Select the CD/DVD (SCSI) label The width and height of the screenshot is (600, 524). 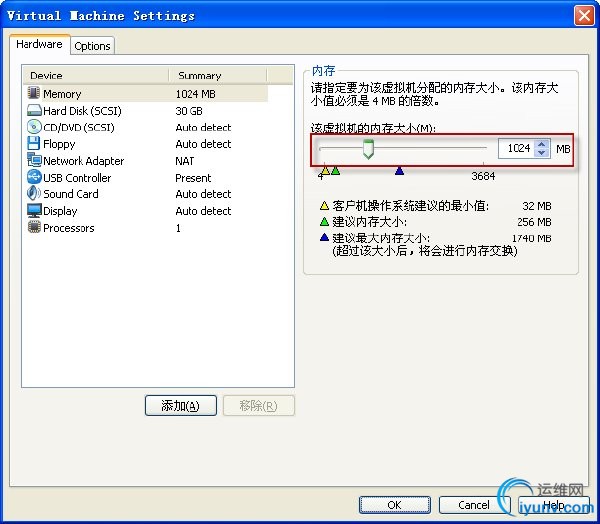point(79,127)
